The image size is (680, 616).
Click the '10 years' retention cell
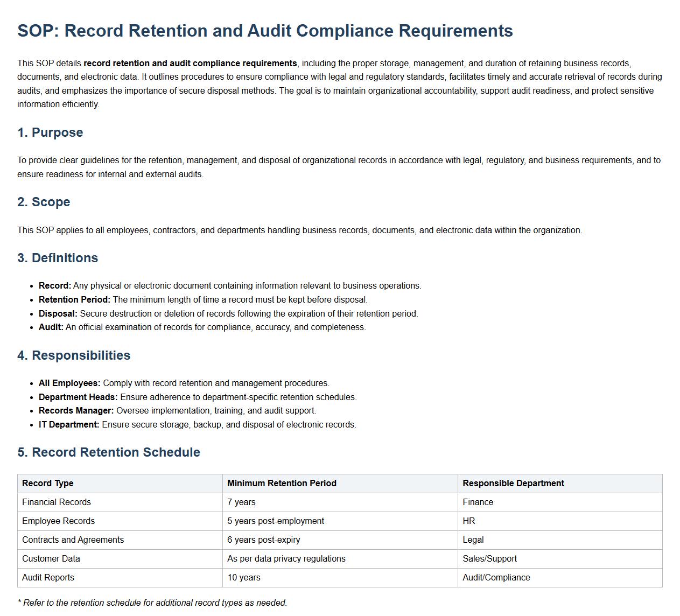244,577
